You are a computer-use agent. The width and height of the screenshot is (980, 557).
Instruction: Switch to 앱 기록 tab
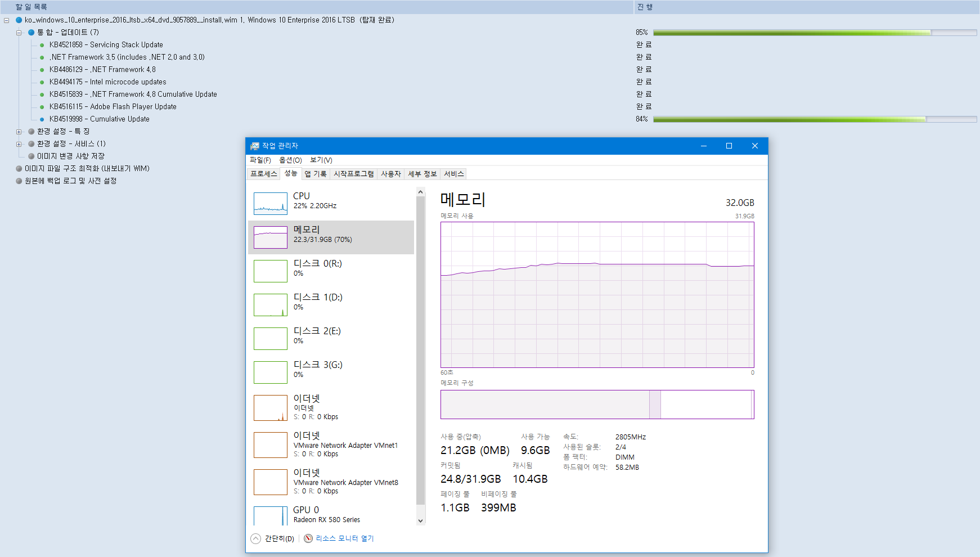(x=316, y=174)
